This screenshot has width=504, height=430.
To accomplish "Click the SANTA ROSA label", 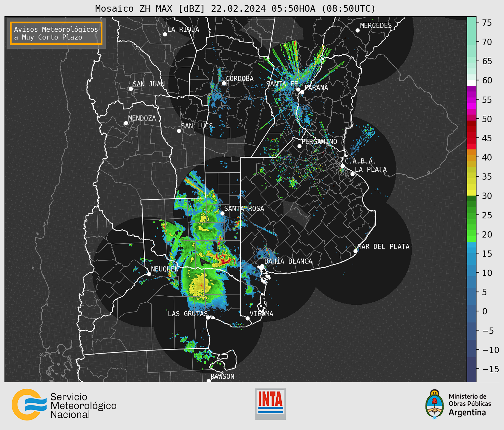I will point(244,208).
